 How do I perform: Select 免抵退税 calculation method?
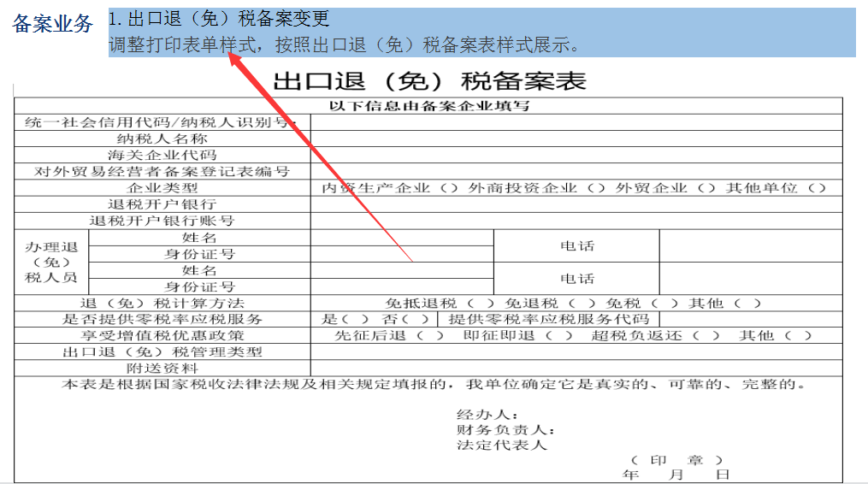click(479, 304)
